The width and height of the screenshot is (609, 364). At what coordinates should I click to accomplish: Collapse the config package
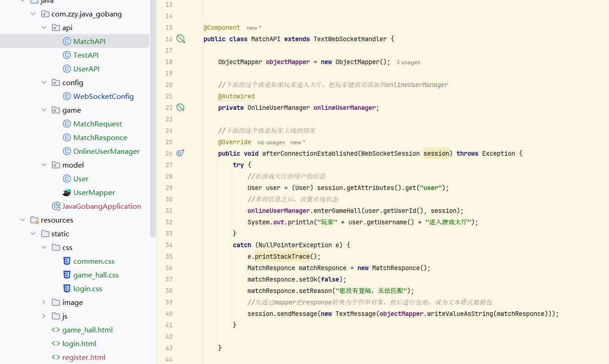(x=44, y=82)
